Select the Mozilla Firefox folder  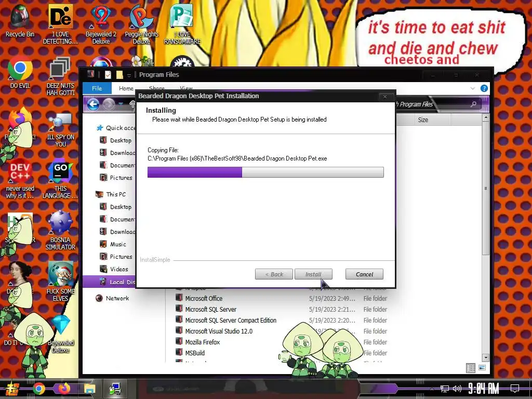203,342
